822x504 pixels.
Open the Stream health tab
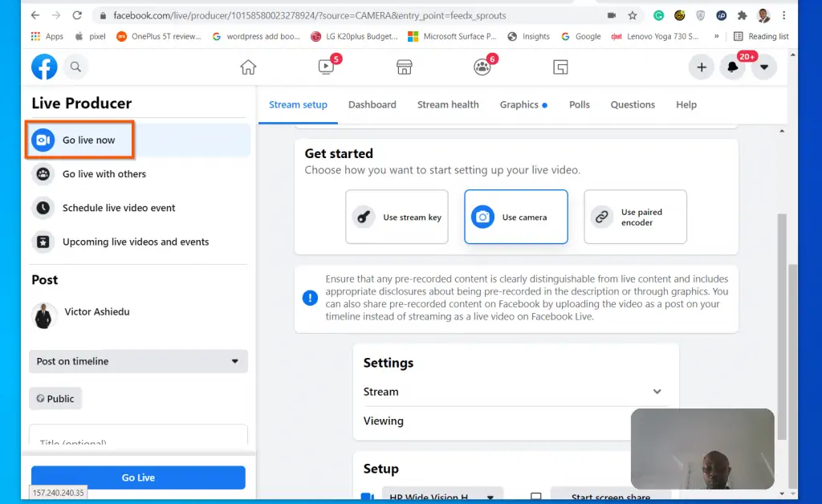448,105
